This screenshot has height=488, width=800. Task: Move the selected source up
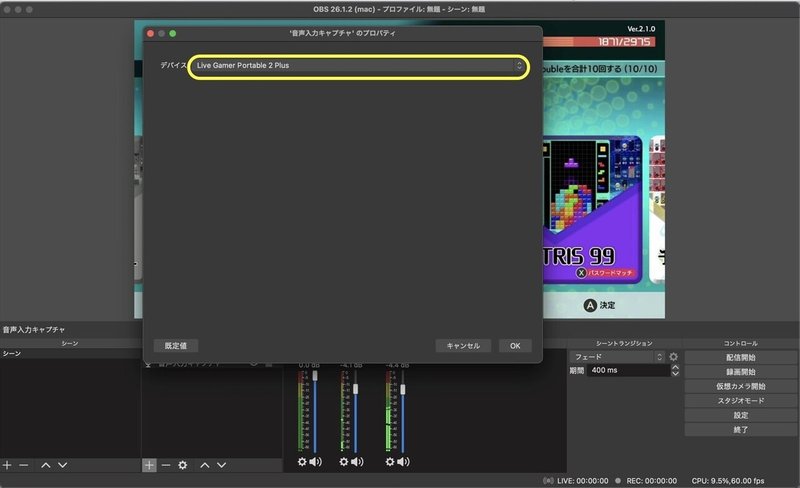(x=205, y=465)
